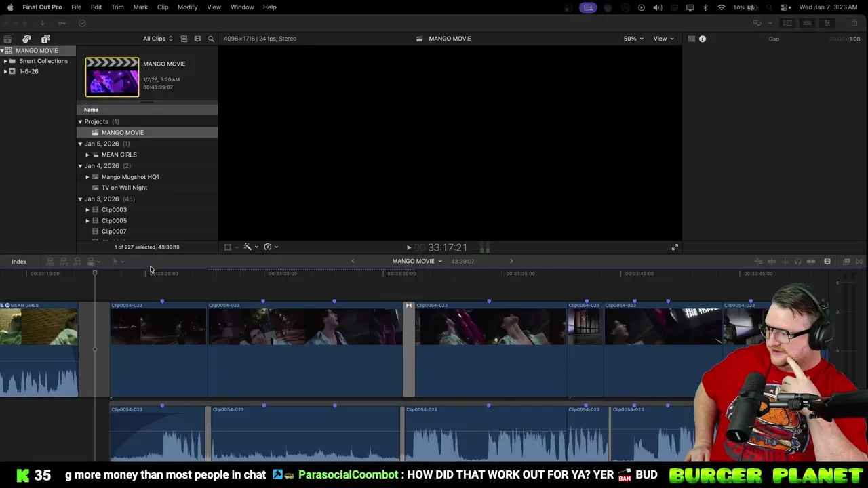Open the Mark menu
The width and height of the screenshot is (868, 488).
[x=140, y=7]
